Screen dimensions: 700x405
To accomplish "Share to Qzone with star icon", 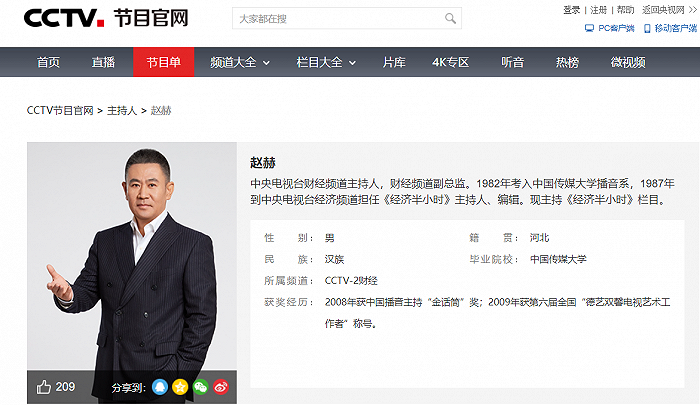I will point(181,387).
